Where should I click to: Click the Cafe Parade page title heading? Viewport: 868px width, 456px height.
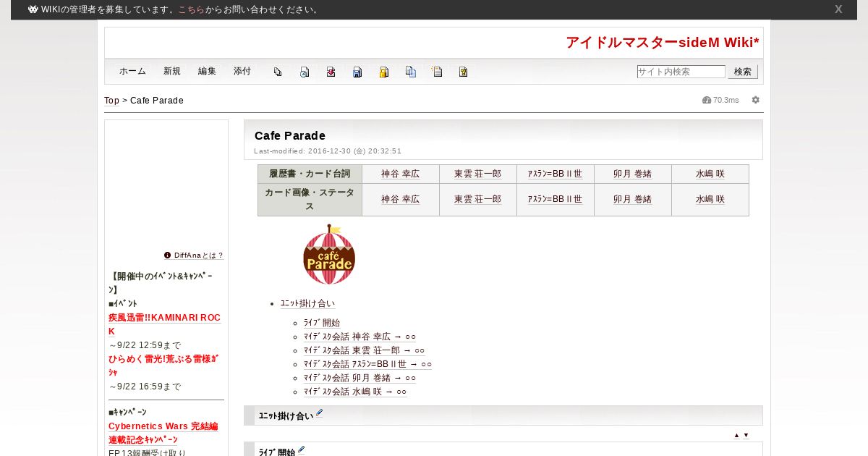[x=290, y=135]
